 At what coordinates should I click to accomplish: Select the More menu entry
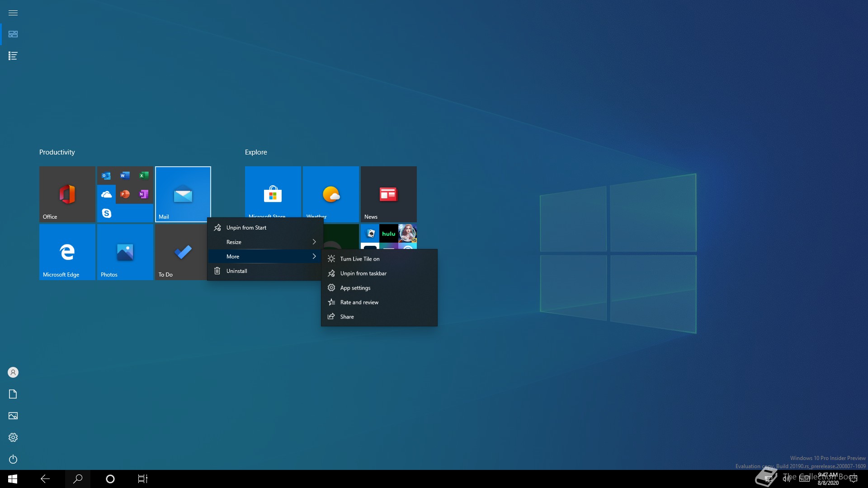[x=265, y=257]
